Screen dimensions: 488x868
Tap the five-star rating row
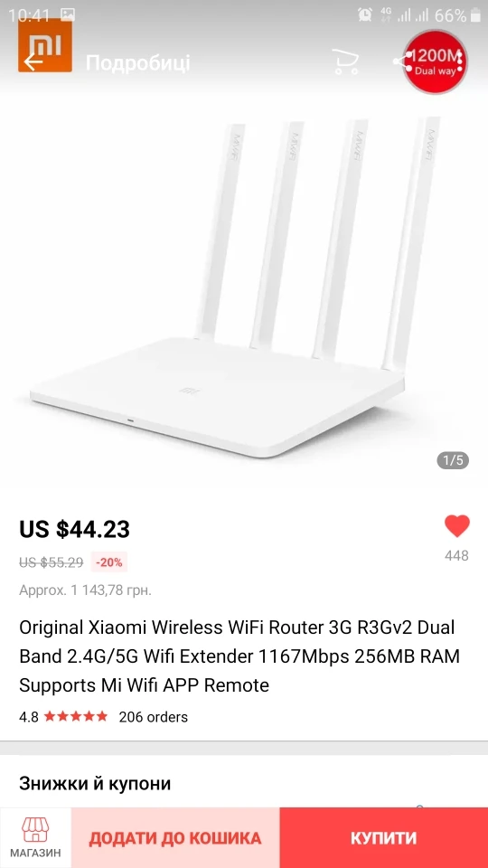(76, 716)
